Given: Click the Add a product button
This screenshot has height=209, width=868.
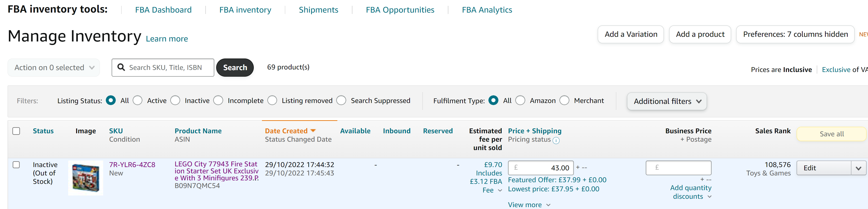Looking at the screenshot, I should tap(700, 34).
